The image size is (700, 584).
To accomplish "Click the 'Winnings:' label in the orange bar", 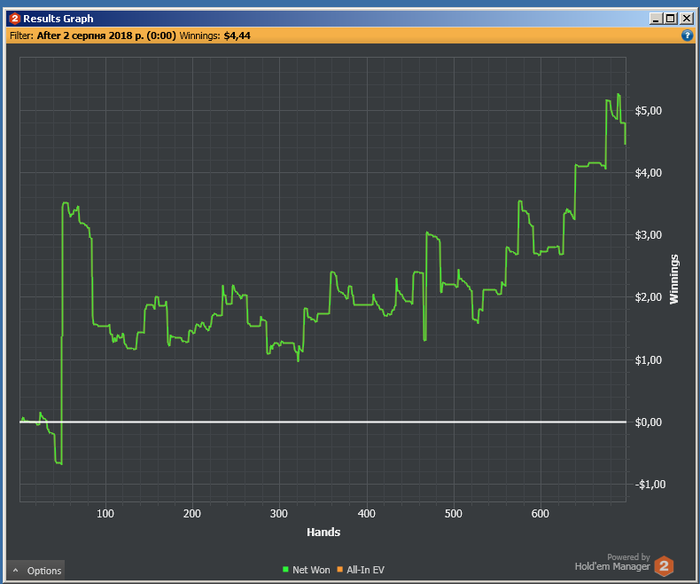I will click(200, 36).
